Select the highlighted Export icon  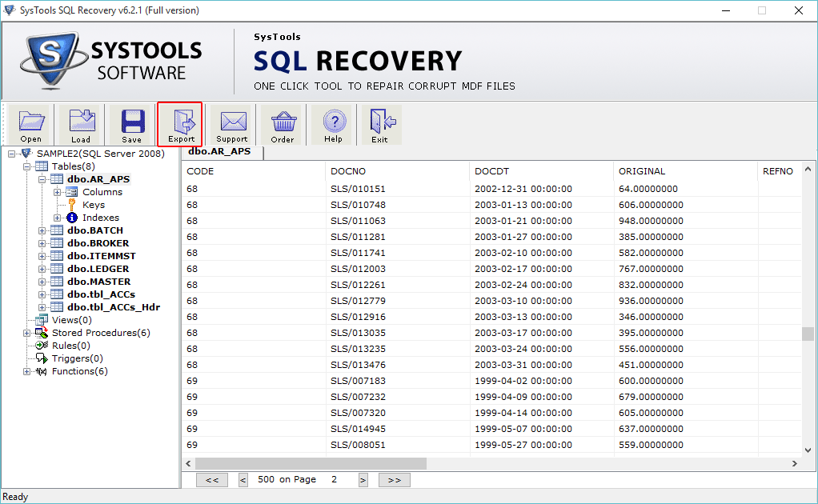180,124
